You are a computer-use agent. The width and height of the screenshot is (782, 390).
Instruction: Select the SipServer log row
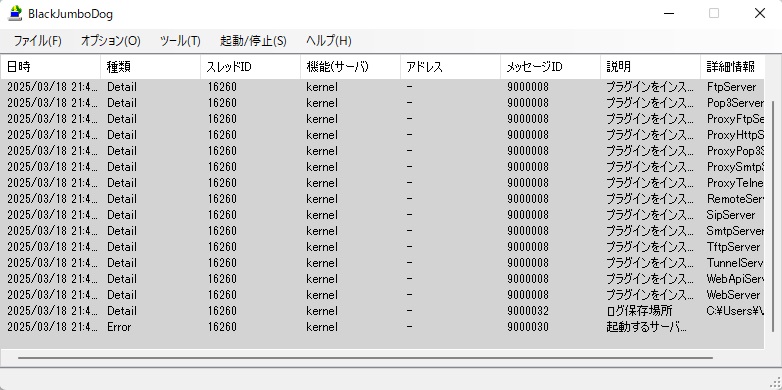[x=382, y=215]
